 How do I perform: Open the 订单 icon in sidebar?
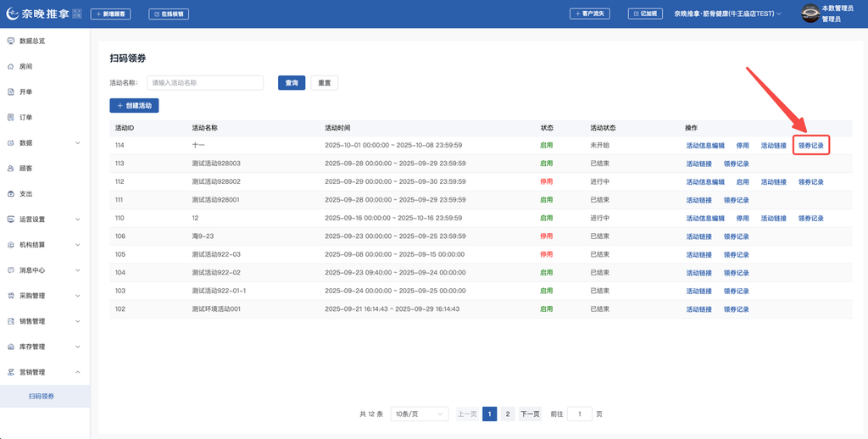click(x=11, y=117)
